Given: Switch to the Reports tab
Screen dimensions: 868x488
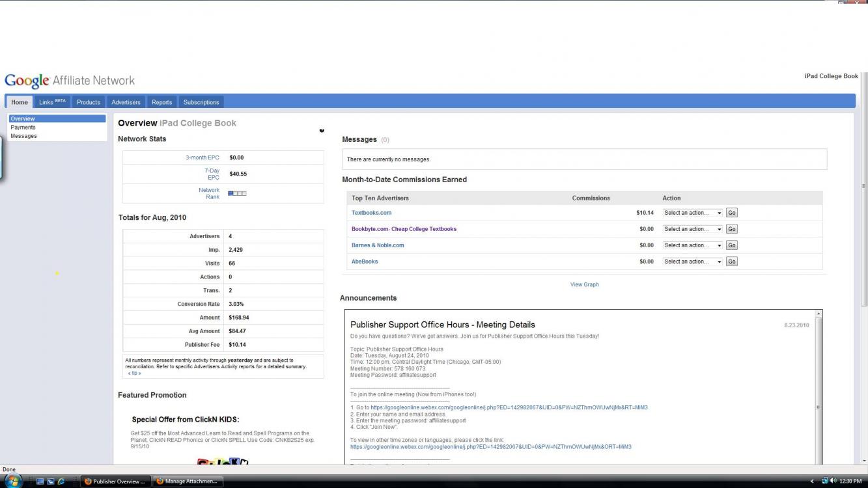Looking at the screenshot, I should [161, 102].
